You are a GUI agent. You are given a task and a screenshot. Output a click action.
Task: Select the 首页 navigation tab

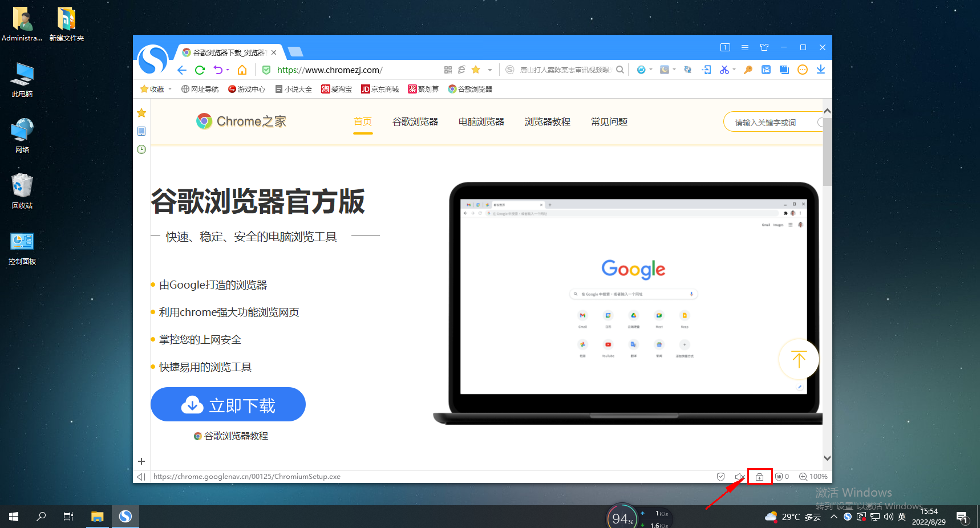[363, 121]
